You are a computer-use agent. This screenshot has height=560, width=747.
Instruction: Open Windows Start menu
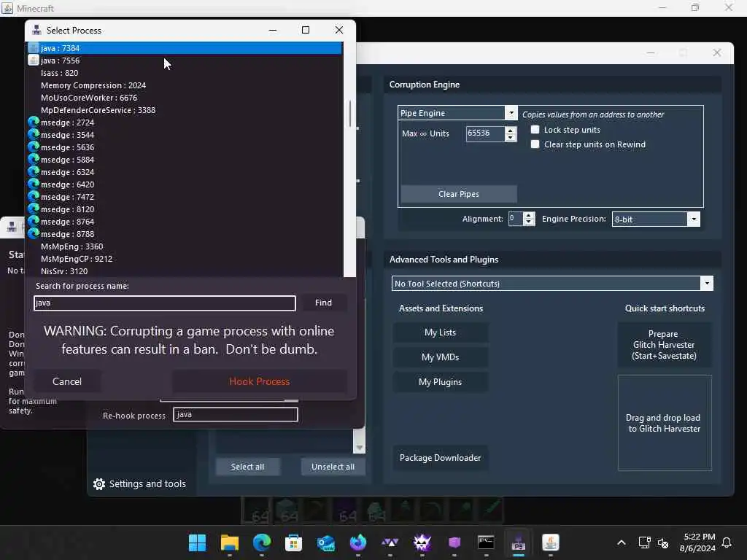[x=197, y=542]
